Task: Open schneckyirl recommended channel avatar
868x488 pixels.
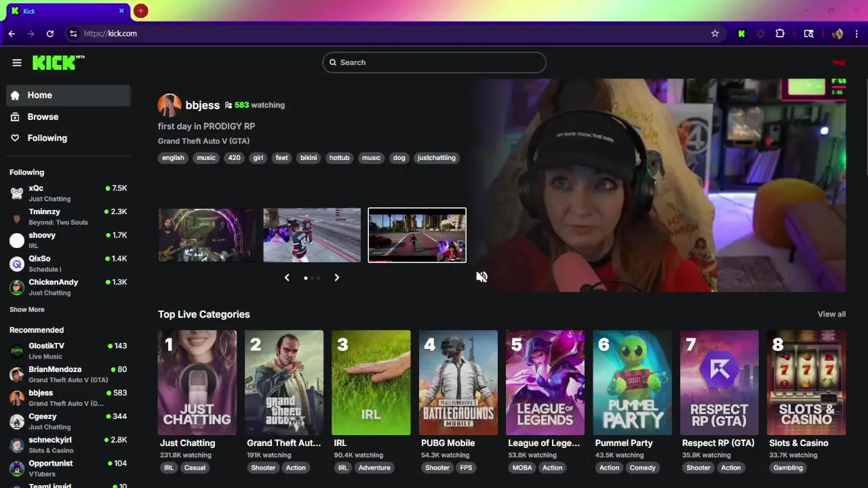Action: point(17,445)
